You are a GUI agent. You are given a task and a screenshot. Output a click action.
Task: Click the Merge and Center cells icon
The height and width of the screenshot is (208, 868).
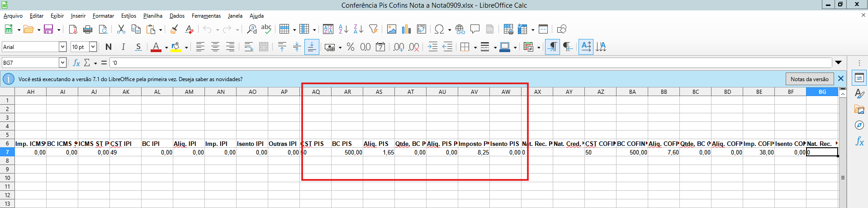pyautogui.click(x=264, y=47)
